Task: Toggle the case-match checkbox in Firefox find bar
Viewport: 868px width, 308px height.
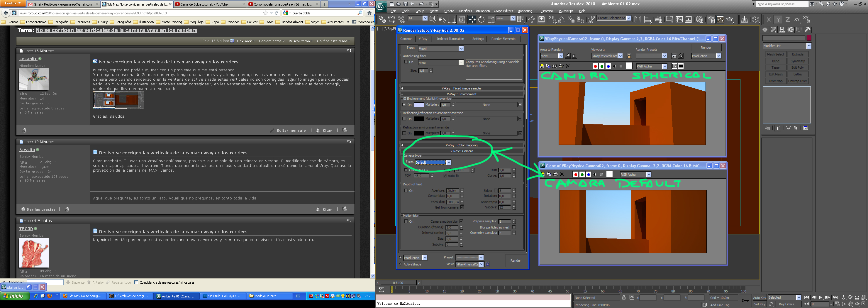Action: (x=136, y=282)
